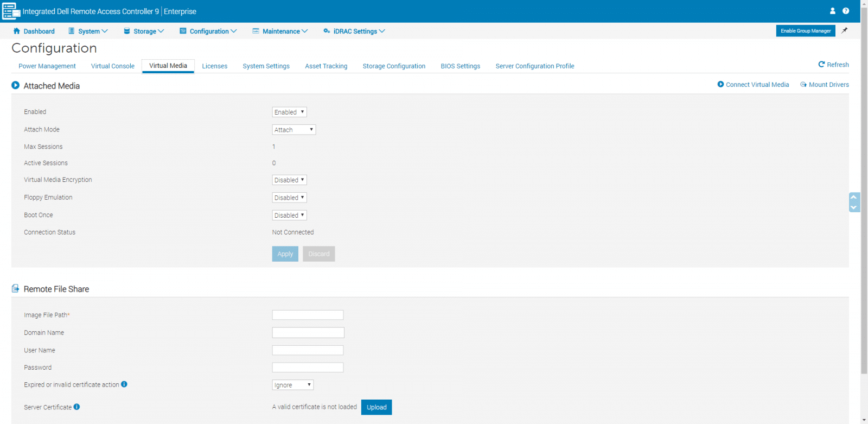Screen dimensions: 868x424
Task: Show info for Server Certificate
Action: pyautogui.click(x=76, y=407)
